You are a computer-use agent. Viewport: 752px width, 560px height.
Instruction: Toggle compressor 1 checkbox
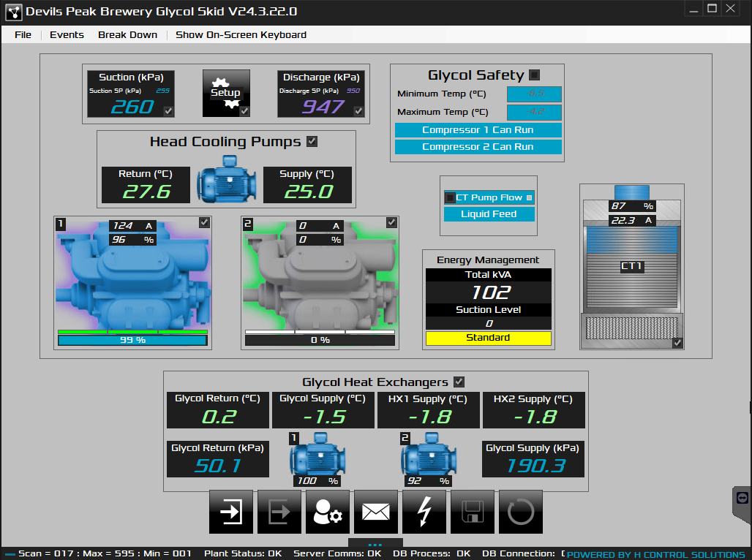(204, 222)
